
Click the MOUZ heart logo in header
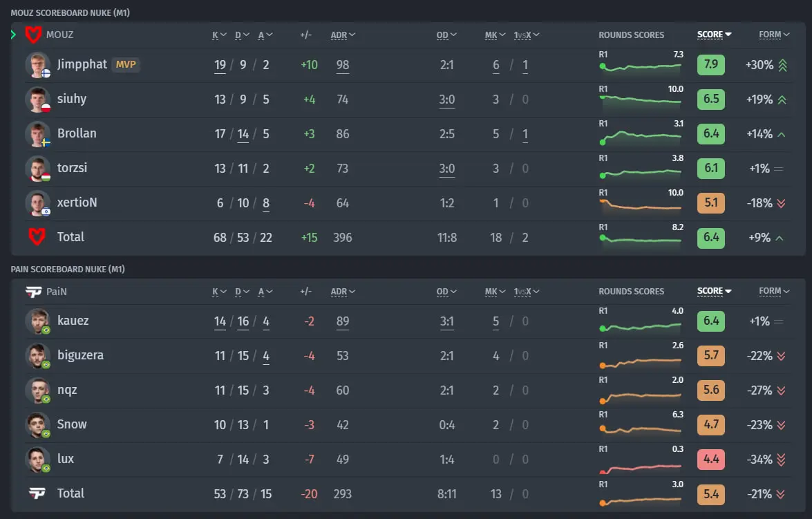point(34,35)
